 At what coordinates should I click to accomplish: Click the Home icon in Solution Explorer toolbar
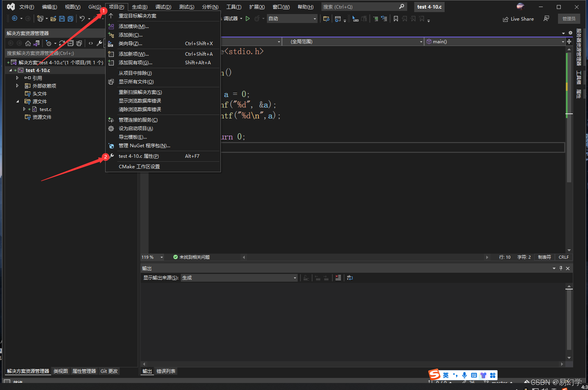28,43
